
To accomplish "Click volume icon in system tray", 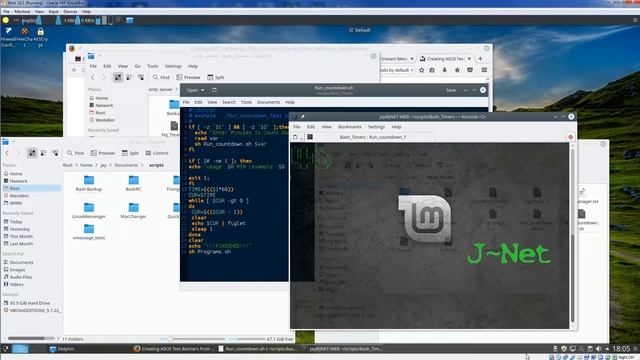I will (x=598, y=349).
